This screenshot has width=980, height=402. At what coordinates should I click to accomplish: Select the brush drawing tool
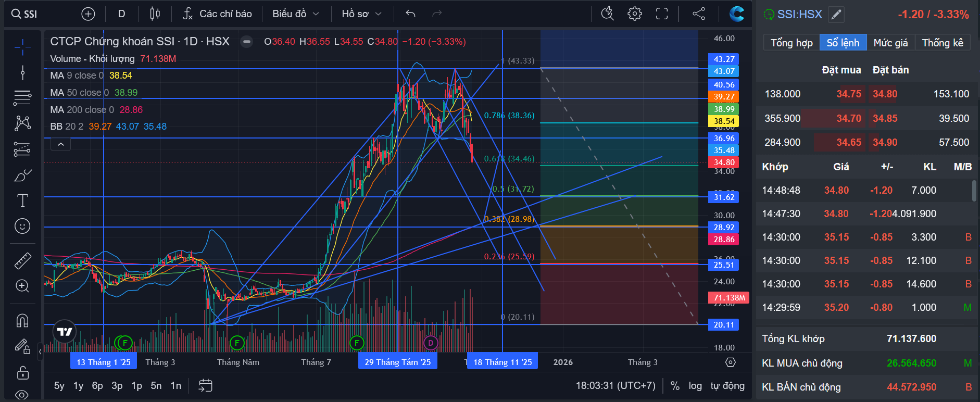pos(22,175)
